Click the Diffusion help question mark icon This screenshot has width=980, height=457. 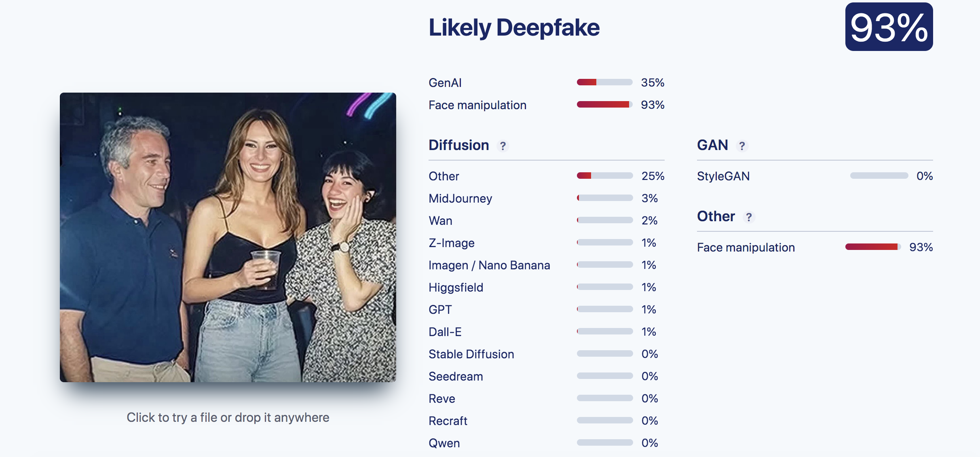point(503,146)
